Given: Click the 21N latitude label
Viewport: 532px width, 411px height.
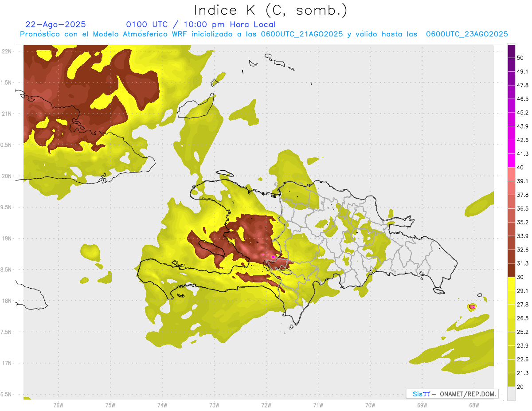Looking at the screenshot, I should (x=6, y=114).
